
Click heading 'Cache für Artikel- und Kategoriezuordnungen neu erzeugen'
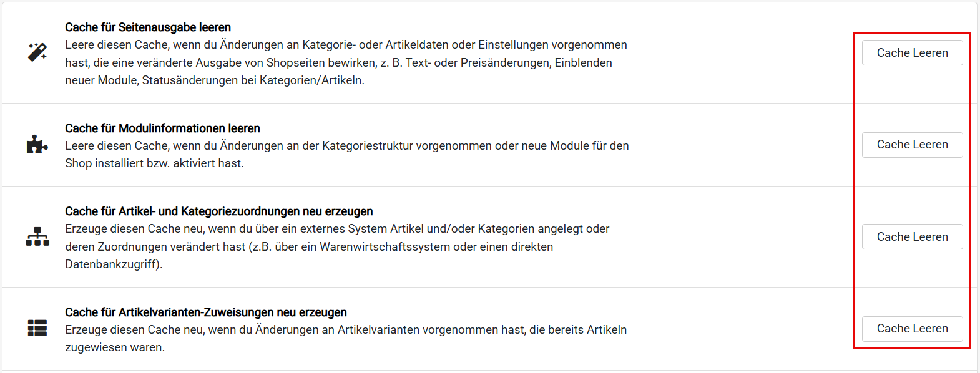pos(218,211)
